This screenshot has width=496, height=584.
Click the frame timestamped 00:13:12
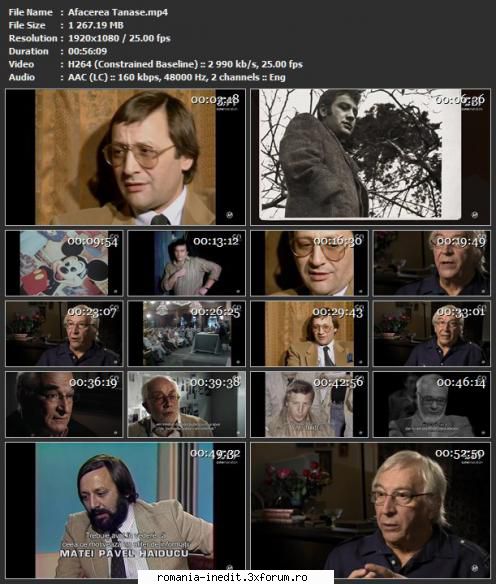click(x=187, y=263)
